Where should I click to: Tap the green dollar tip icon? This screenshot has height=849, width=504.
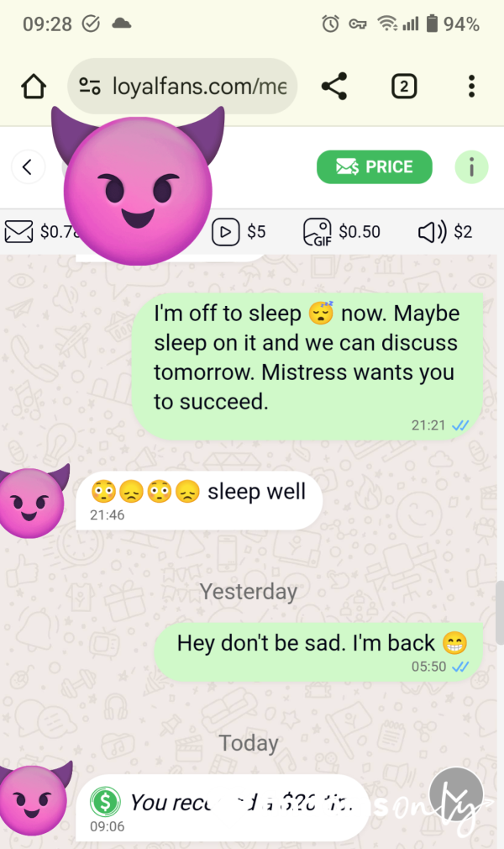[x=105, y=801]
